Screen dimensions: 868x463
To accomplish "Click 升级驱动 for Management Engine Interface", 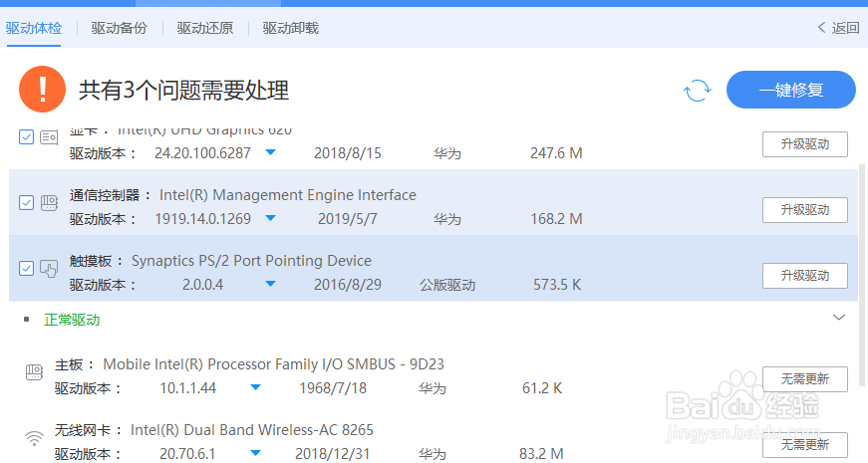I will pos(805,210).
